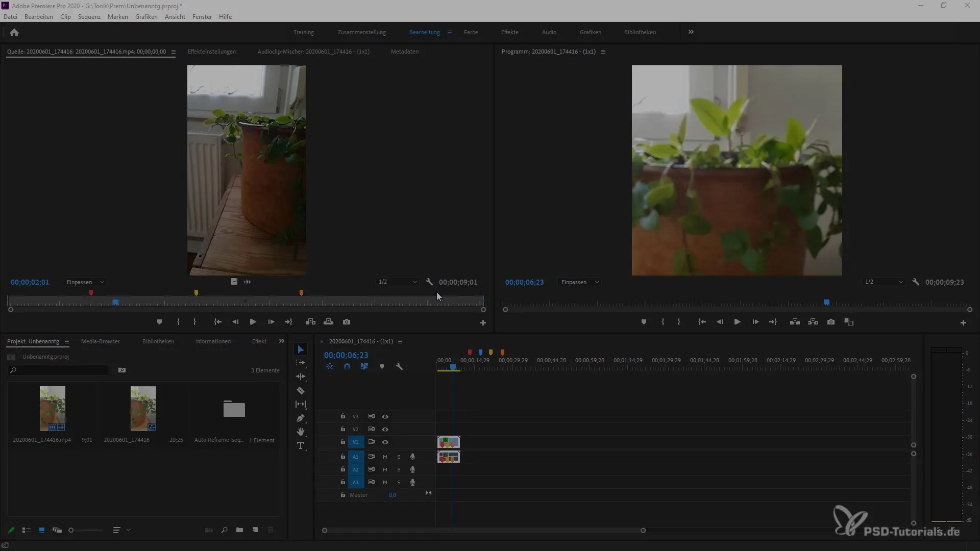The width and height of the screenshot is (980, 551).
Task: Click timeline timecode 00;00;06;23
Action: [346, 356]
